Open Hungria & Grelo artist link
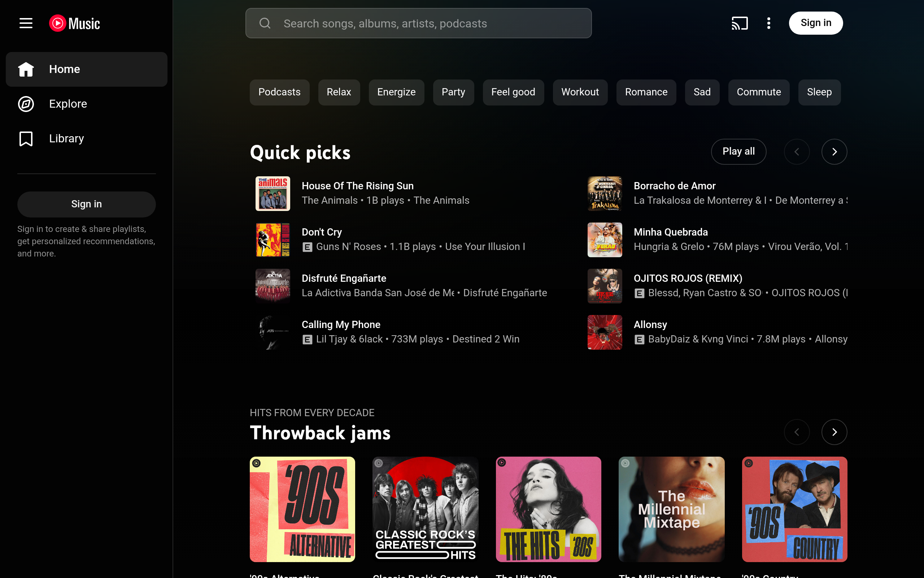This screenshot has width=924, height=578. point(668,247)
